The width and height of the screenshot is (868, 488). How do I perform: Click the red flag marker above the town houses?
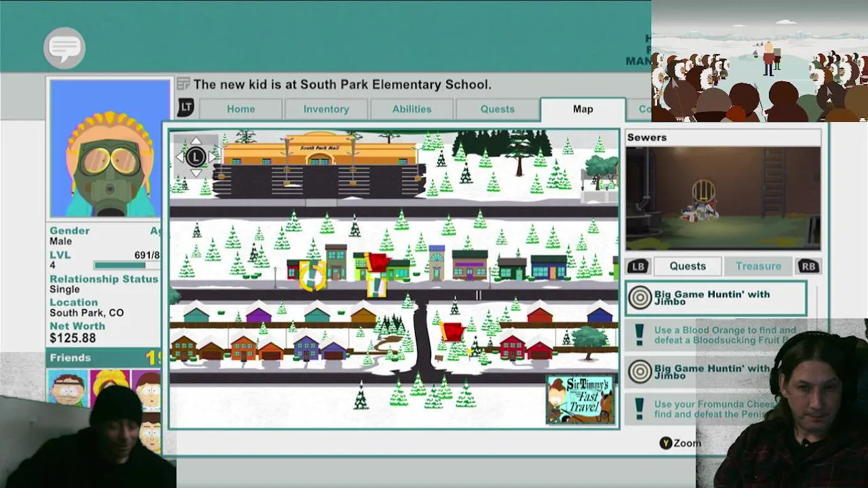(378, 262)
